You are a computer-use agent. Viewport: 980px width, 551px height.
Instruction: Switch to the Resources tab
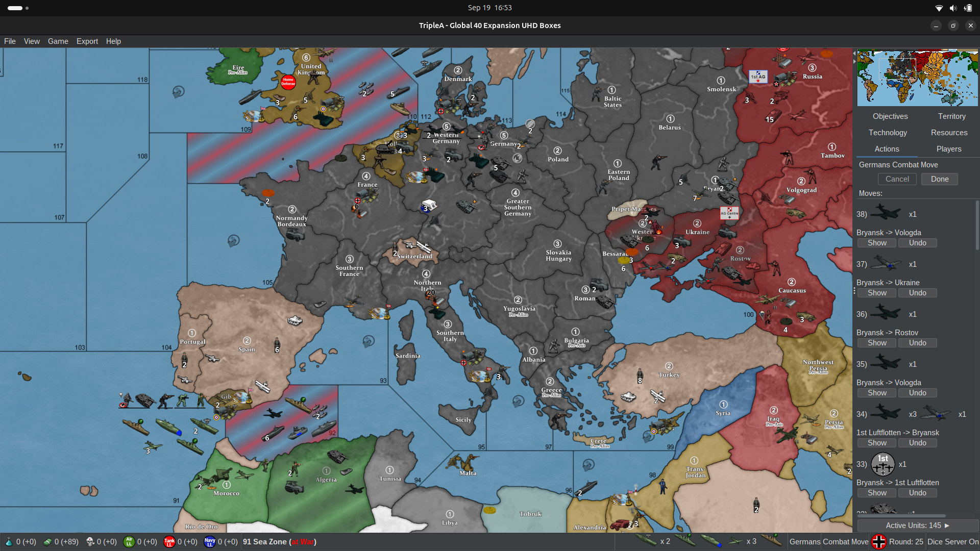click(949, 133)
